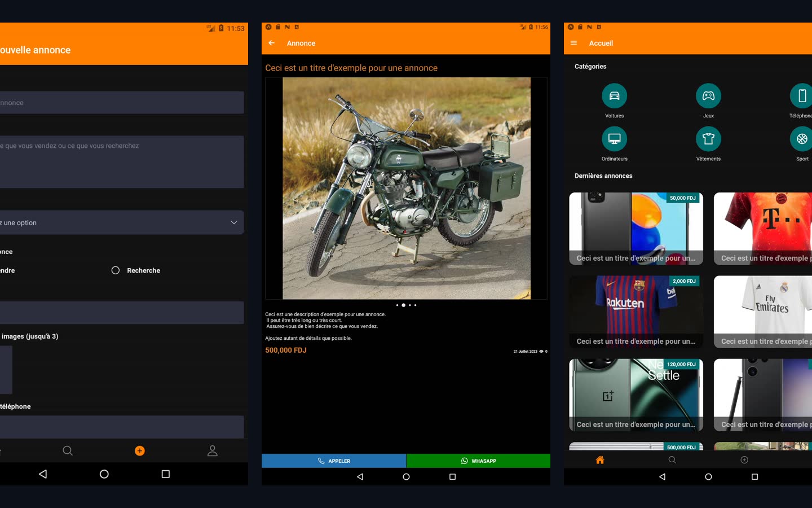Viewport: 812px width, 508px height.
Task: Choose the Ordinateurs monitor category icon
Action: (615, 139)
